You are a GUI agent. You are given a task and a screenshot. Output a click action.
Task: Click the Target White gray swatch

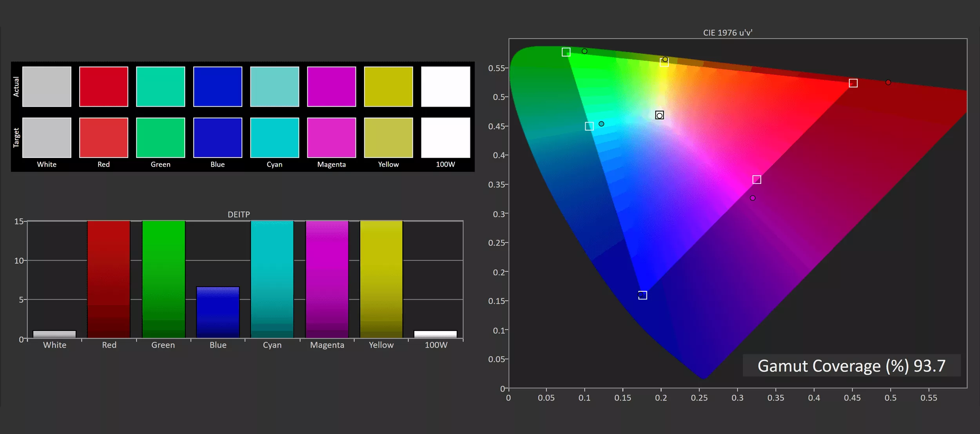click(47, 138)
